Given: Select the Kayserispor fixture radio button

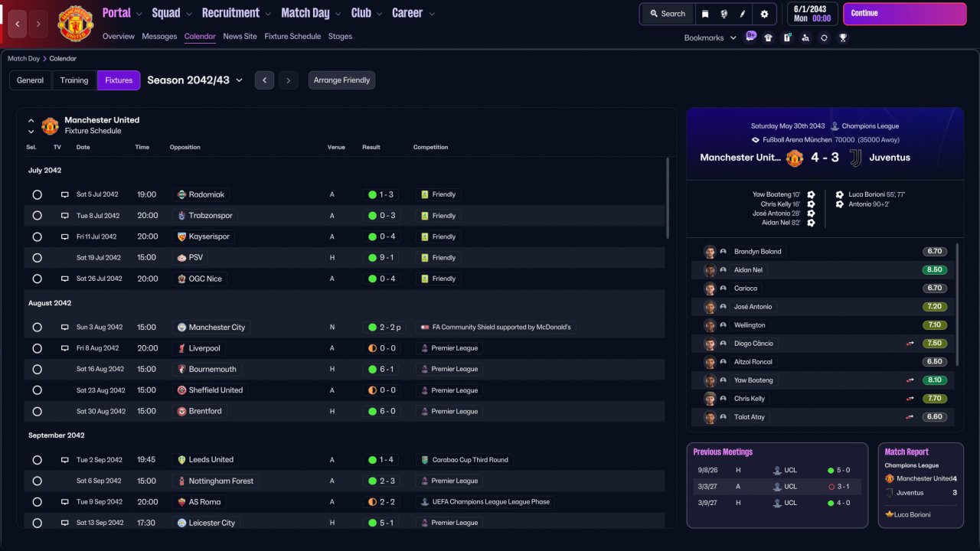Looking at the screenshot, I should pos(37,237).
